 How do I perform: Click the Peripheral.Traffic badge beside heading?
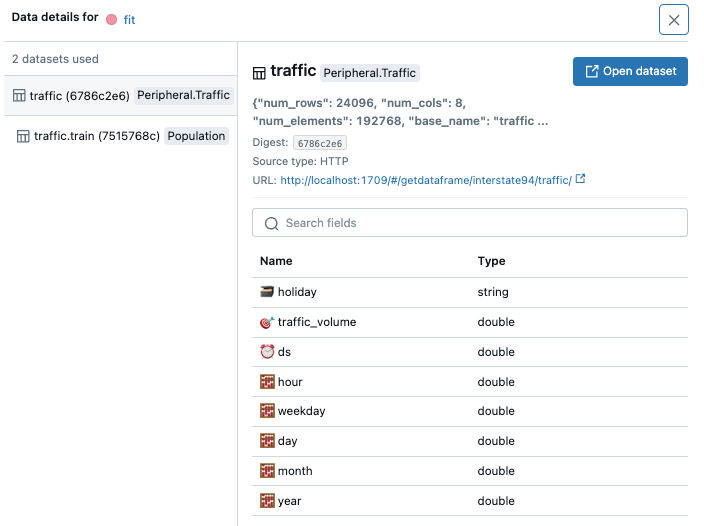coord(370,73)
